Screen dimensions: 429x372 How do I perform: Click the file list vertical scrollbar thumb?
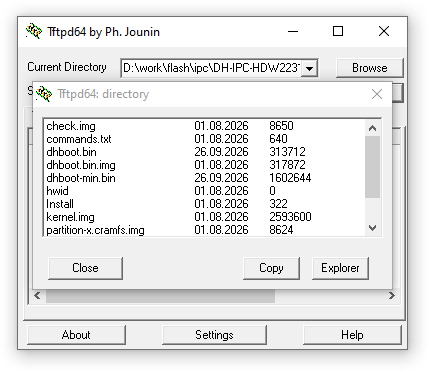373,167
